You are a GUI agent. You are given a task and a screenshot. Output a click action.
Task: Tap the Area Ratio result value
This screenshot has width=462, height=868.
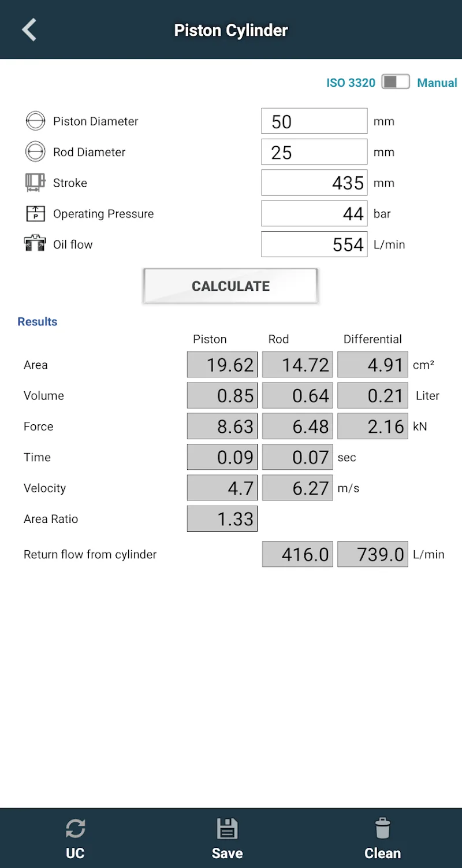click(x=222, y=519)
